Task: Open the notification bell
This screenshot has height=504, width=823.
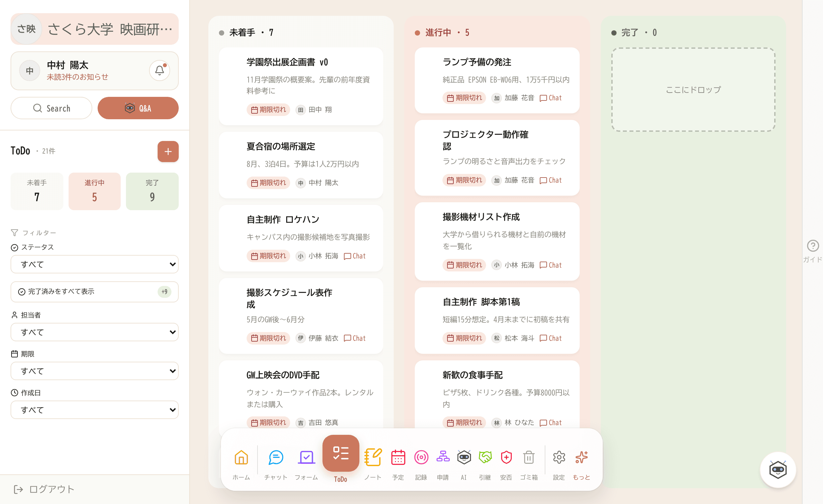Action: (x=159, y=70)
